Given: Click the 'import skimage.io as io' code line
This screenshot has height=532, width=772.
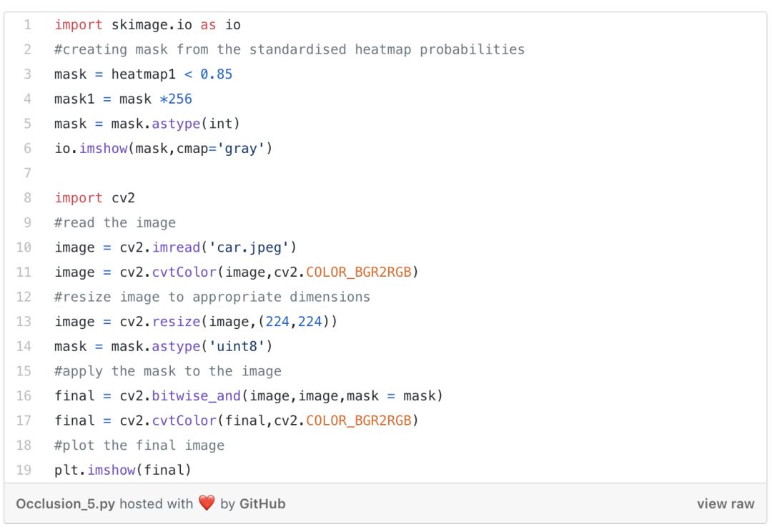Looking at the screenshot, I should (x=147, y=25).
